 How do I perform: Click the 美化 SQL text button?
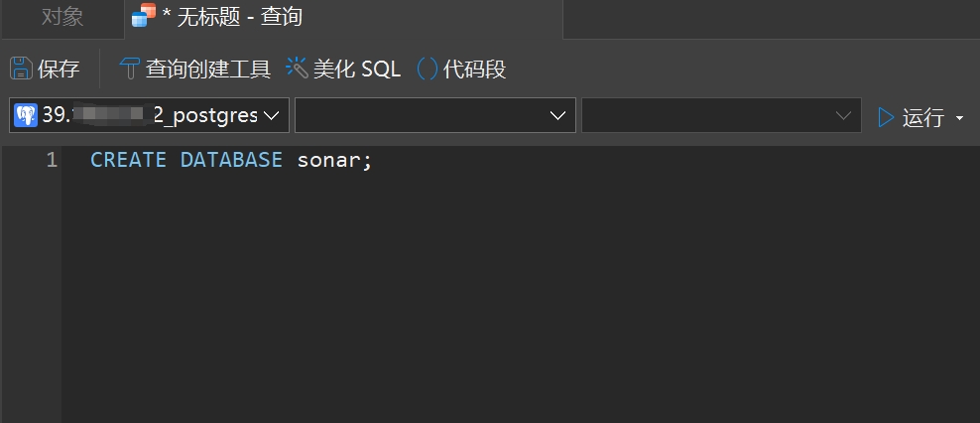coord(357,69)
